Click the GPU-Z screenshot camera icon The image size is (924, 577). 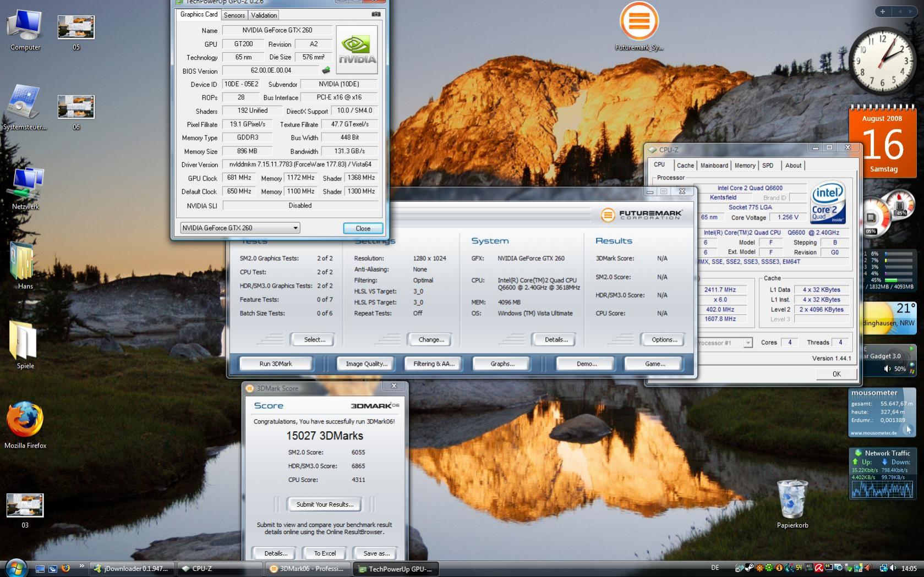(376, 14)
